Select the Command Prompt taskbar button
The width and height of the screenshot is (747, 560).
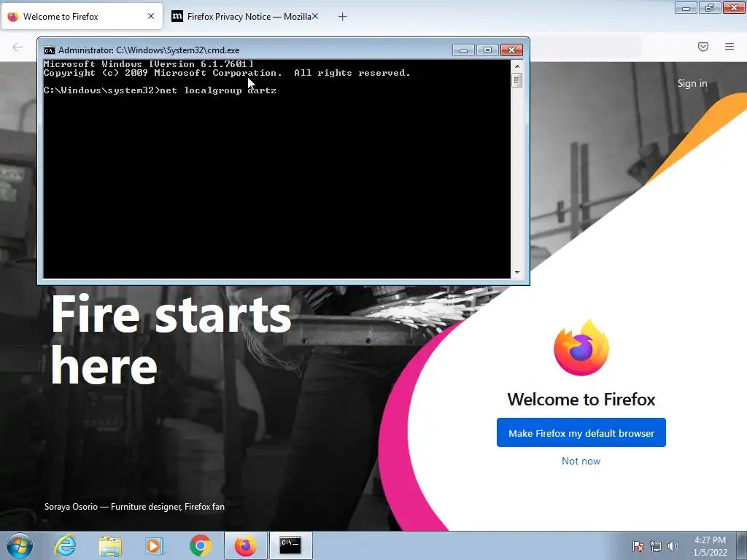click(291, 545)
